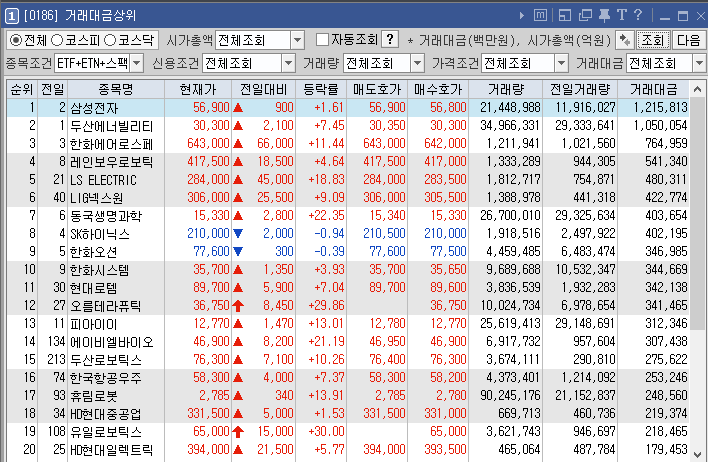This screenshot has width=708, height=462.
Task: Select the 동국생명과학 stock name
Action: point(106,216)
